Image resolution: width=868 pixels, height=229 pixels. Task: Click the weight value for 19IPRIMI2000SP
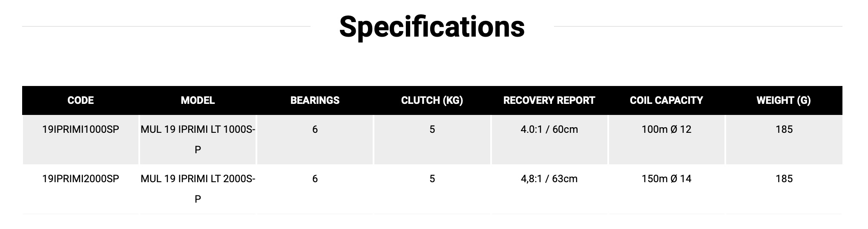(x=784, y=179)
